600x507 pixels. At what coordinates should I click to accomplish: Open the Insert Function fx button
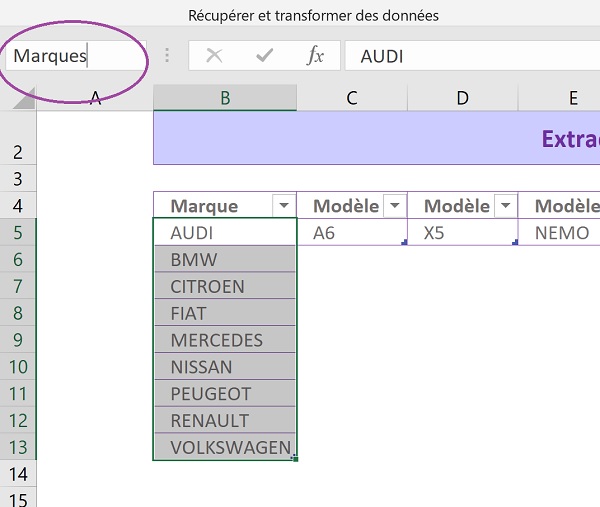click(315, 55)
